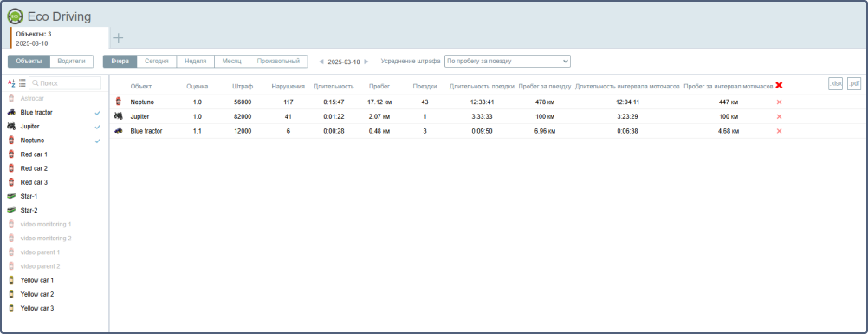Viewport: 868px width, 334px height.
Task: Click the Eco Driving steering wheel logo
Action: [x=15, y=16]
